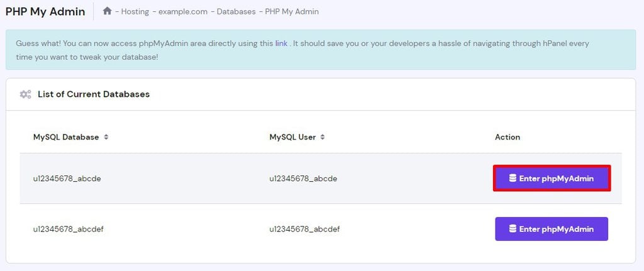Toggle sort arrows next to MySQL User
Viewport: 644px width, 271px height.
pos(323,137)
